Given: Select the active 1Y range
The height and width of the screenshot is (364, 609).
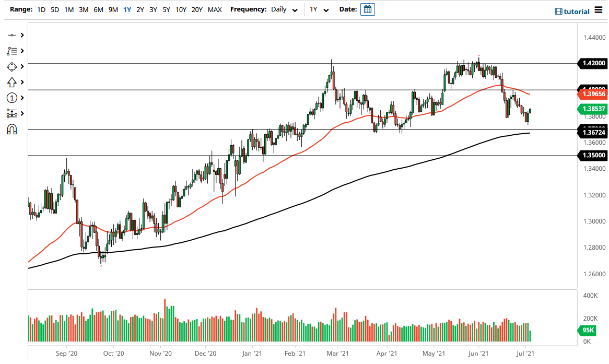Looking at the screenshot, I should pos(127,10).
